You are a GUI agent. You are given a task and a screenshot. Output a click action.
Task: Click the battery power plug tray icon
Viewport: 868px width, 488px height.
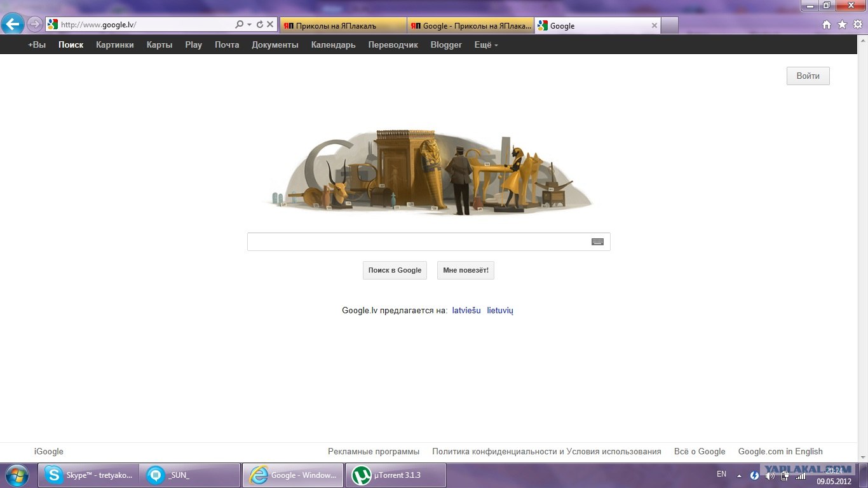[785, 475]
